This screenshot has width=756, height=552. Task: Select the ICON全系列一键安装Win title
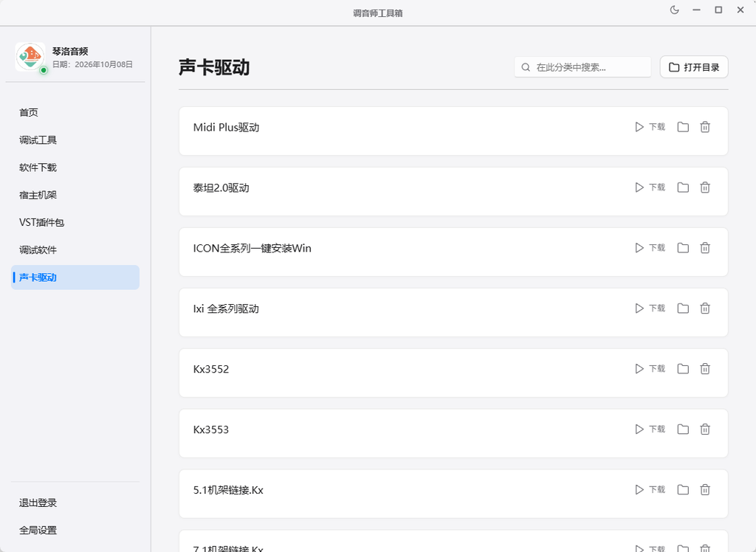252,248
